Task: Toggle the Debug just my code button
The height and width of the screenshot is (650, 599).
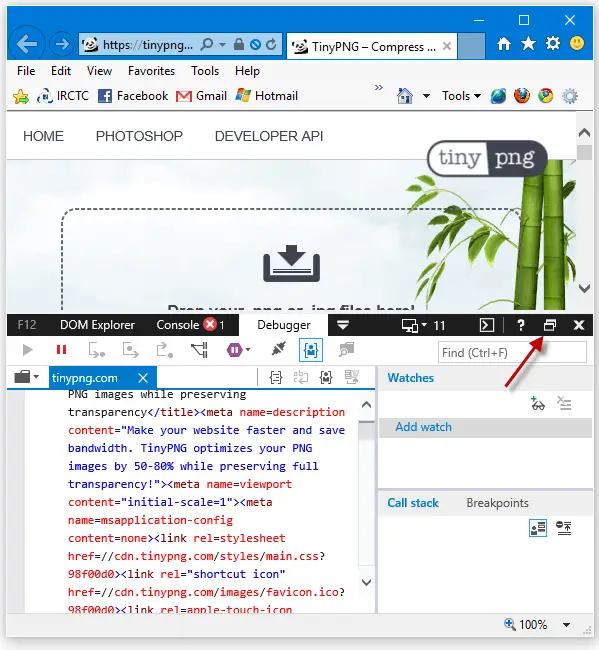Action: [x=311, y=350]
